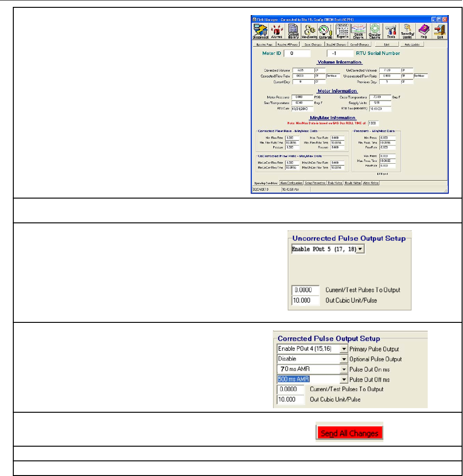Click Uncorrected Out Cubic Unit/Pulse field
463x476 pixels.
point(305,300)
